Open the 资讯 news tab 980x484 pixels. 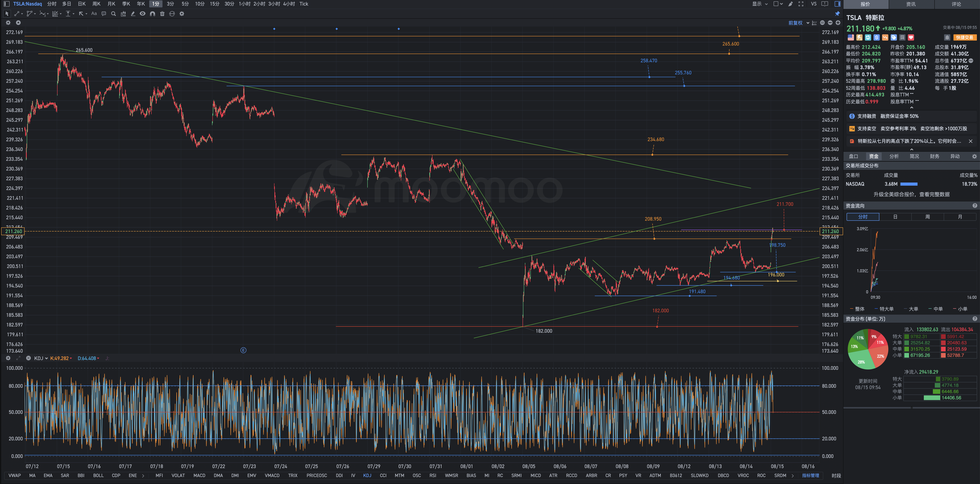pos(911,4)
